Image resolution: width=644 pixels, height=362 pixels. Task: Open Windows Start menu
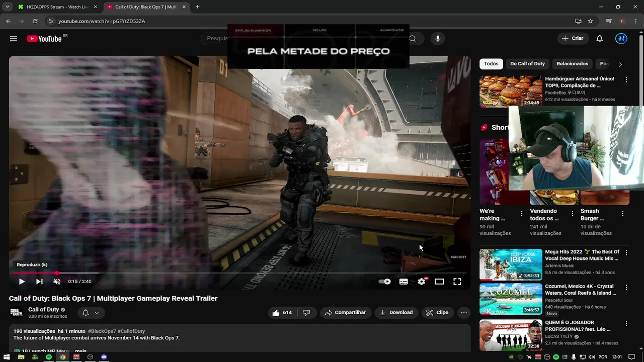pos(7,357)
